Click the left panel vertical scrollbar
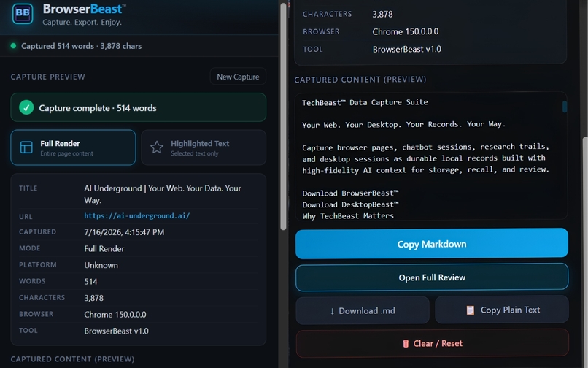Viewport: 588px width, 368px height. pyautogui.click(x=283, y=116)
